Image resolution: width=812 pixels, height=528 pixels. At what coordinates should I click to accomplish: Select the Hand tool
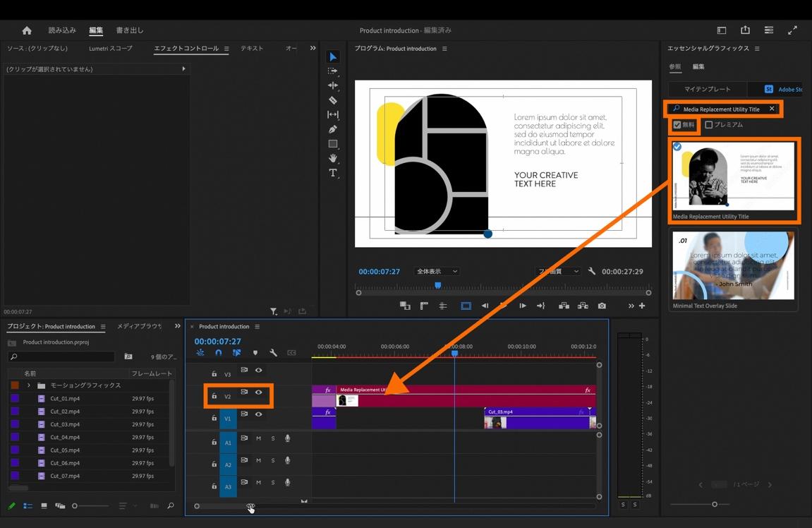pyautogui.click(x=333, y=158)
